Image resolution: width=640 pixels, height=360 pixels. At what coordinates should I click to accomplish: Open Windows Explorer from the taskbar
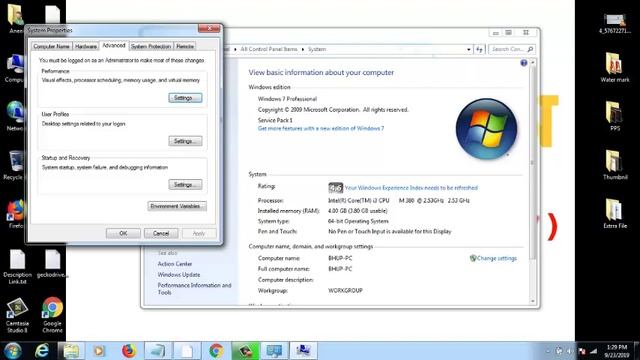[71, 351]
